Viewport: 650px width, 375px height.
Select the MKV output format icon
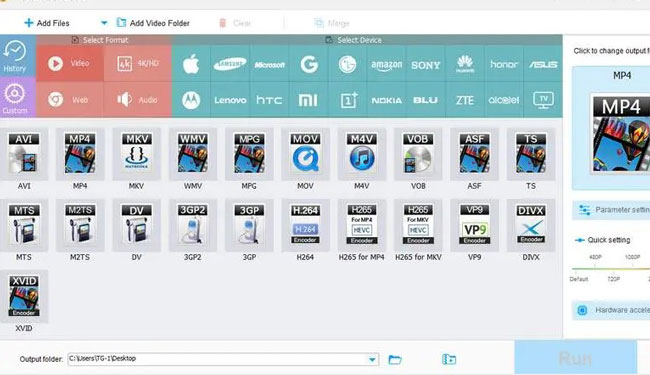pyautogui.click(x=136, y=153)
